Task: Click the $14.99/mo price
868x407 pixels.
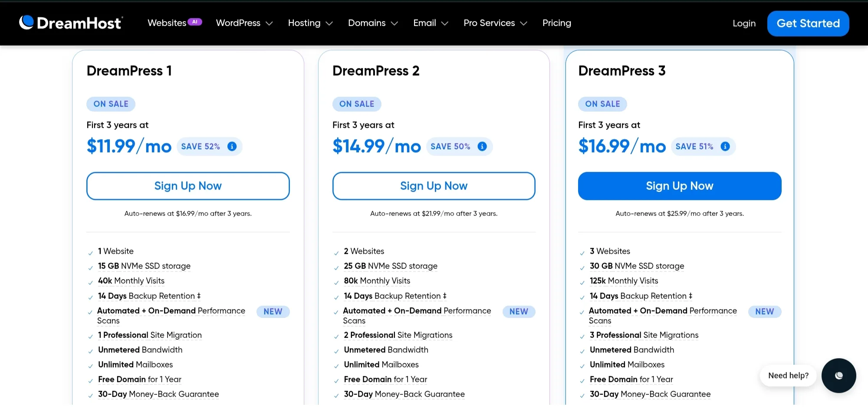Action: (x=377, y=146)
